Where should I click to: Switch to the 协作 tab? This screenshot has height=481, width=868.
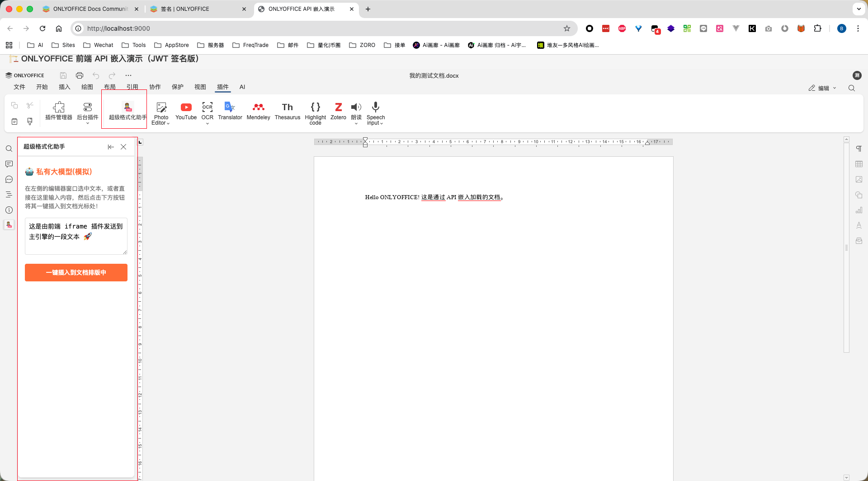pyautogui.click(x=155, y=87)
